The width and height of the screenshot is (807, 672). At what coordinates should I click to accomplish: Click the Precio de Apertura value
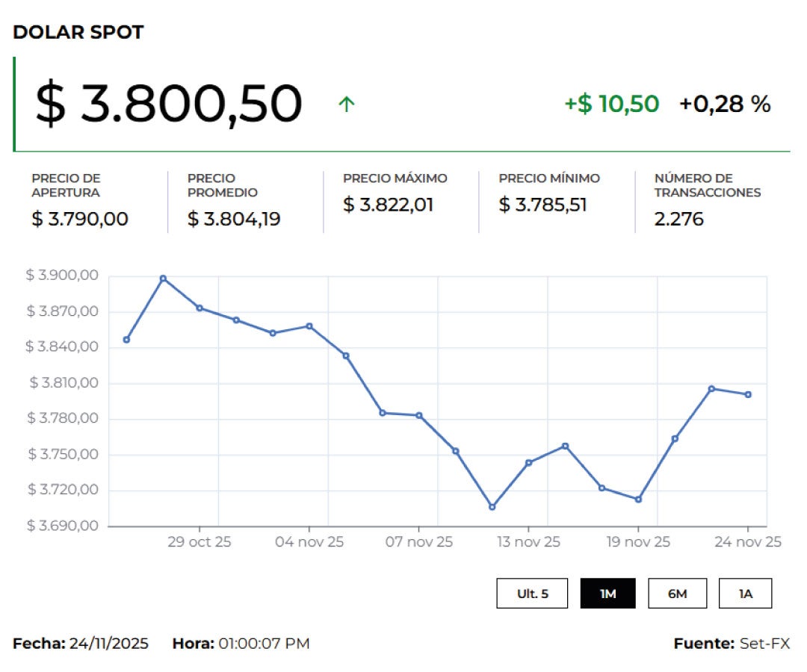(80, 220)
